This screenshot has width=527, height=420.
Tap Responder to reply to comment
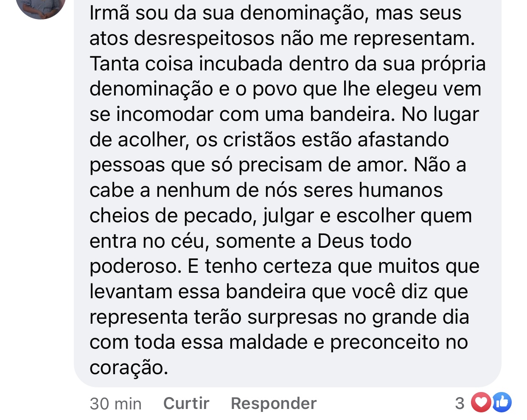click(274, 403)
